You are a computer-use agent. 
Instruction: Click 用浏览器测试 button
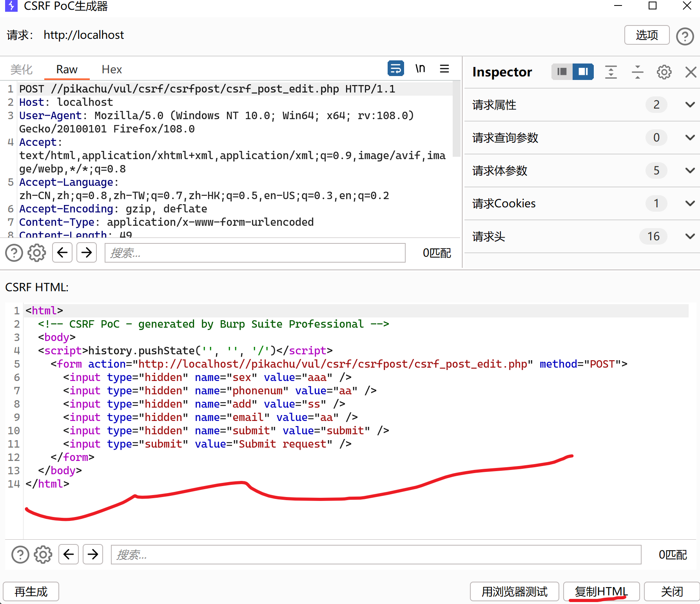515,591
